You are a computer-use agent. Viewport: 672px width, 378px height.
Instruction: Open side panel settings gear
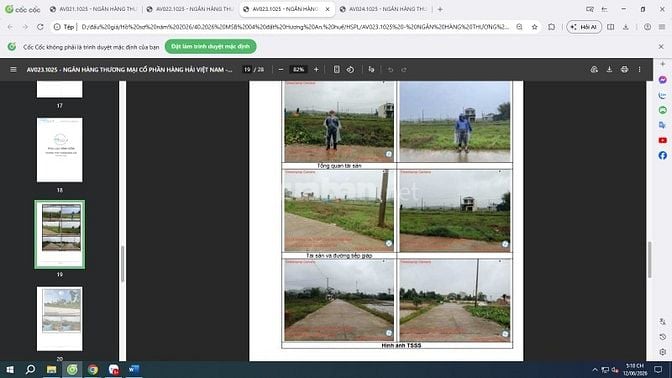click(663, 352)
